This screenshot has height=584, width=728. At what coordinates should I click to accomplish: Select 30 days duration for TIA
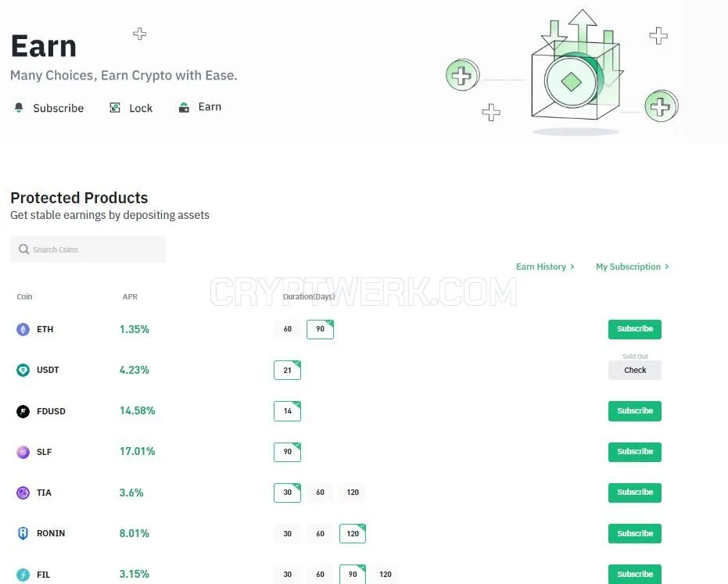288,493
